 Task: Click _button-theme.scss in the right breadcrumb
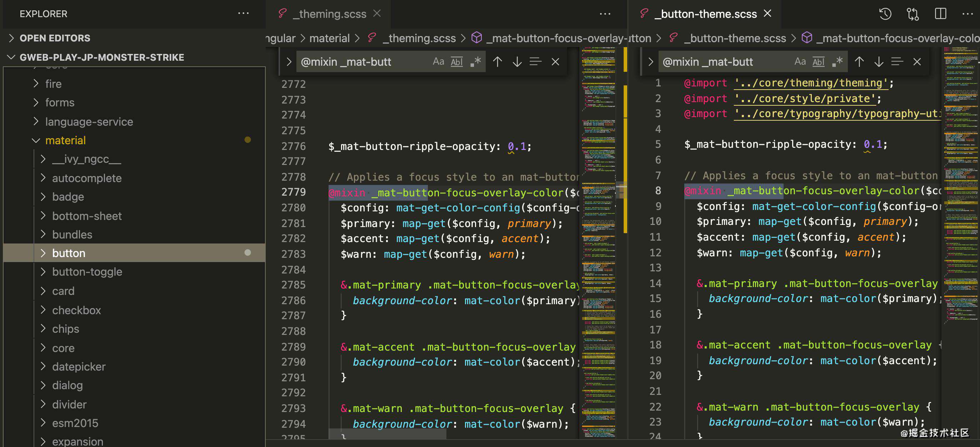coord(735,38)
